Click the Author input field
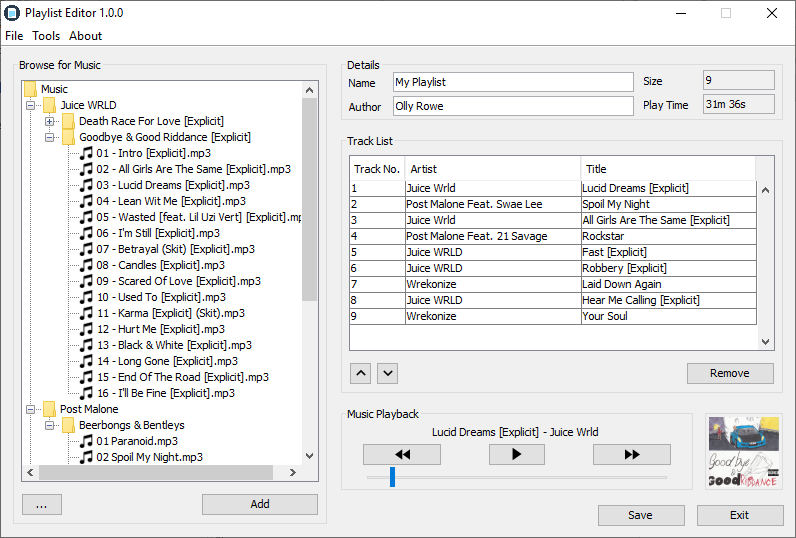This screenshot has width=796, height=538. [513, 106]
